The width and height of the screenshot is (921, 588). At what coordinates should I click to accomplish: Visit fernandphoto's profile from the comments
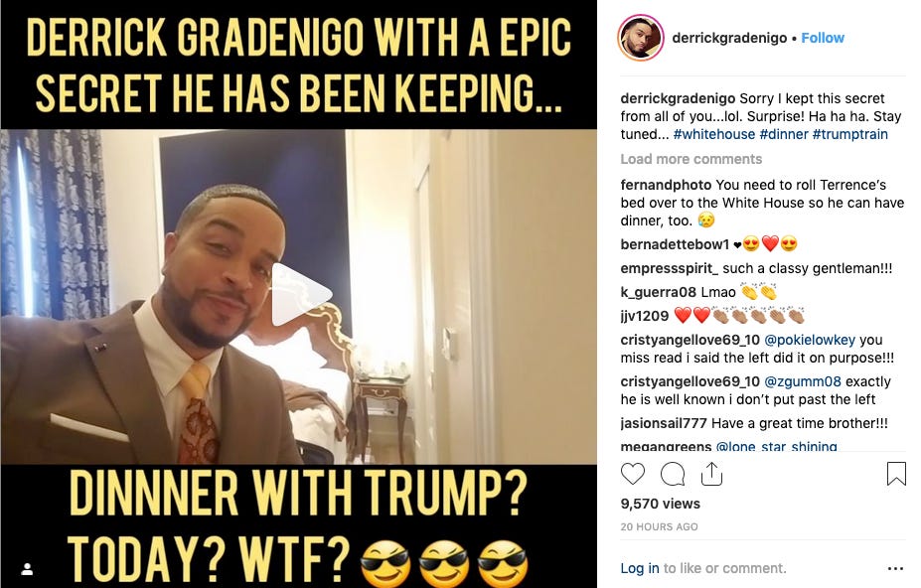[x=666, y=185]
